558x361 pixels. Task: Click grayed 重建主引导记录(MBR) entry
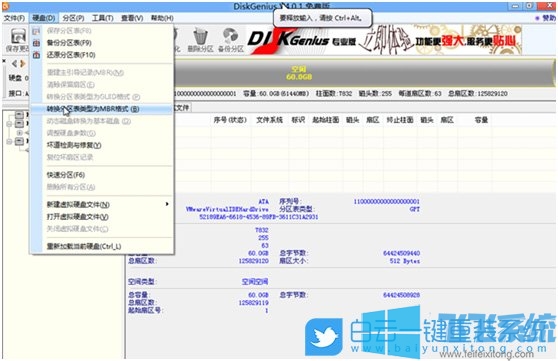pyautogui.click(x=85, y=73)
